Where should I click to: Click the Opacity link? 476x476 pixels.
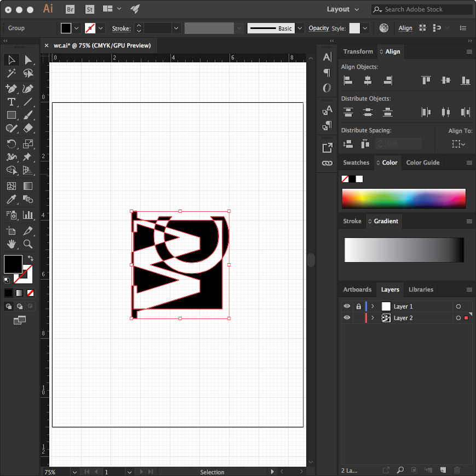click(x=318, y=28)
